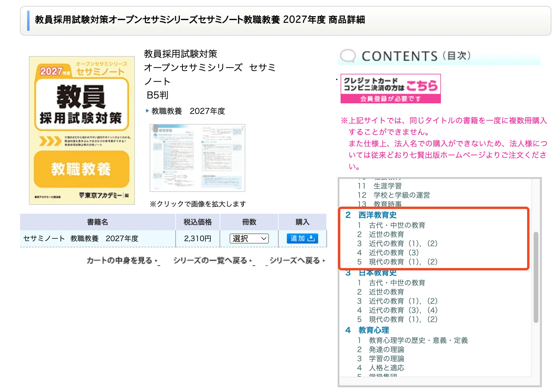Select '1 教育心理学の歴史・意義・定義' entry
Viewport: 559px width, 392px height.
413,340
